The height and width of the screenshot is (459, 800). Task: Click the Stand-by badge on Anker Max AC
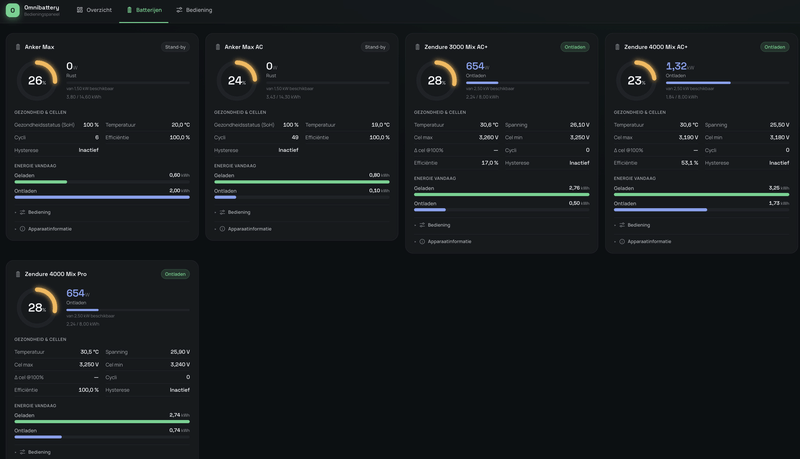[x=375, y=47]
